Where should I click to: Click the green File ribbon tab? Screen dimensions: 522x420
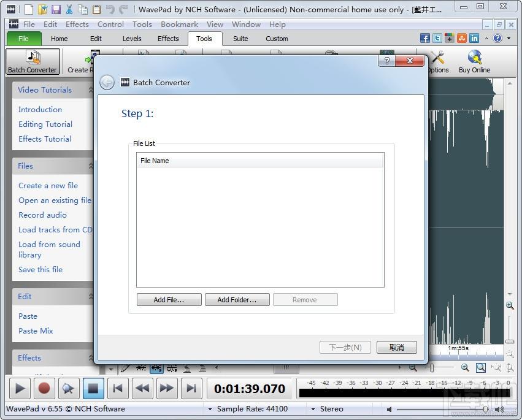(x=24, y=39)
